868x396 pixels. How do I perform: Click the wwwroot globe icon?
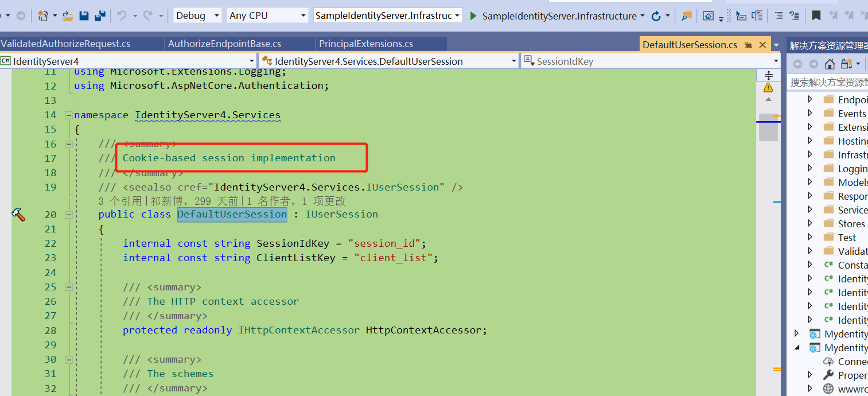pos(828,389)
